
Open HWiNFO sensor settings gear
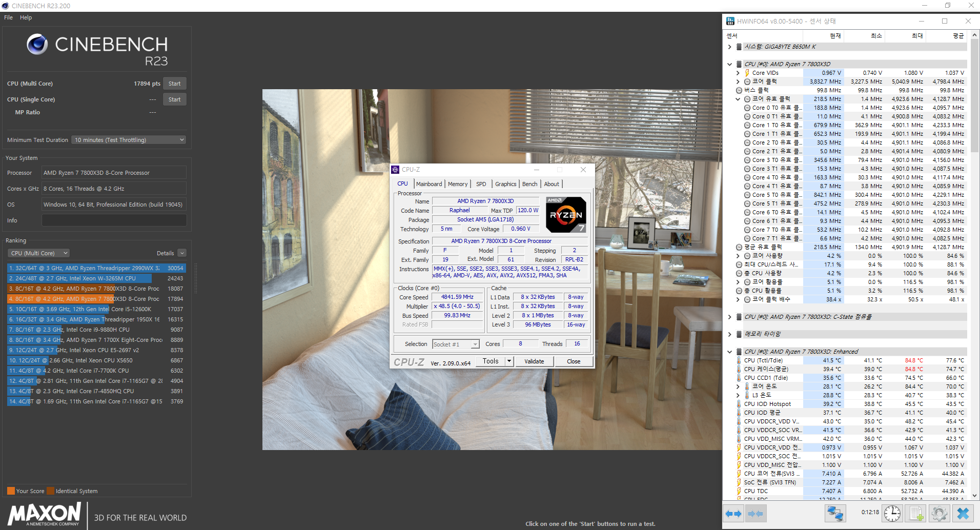(940, 513)
